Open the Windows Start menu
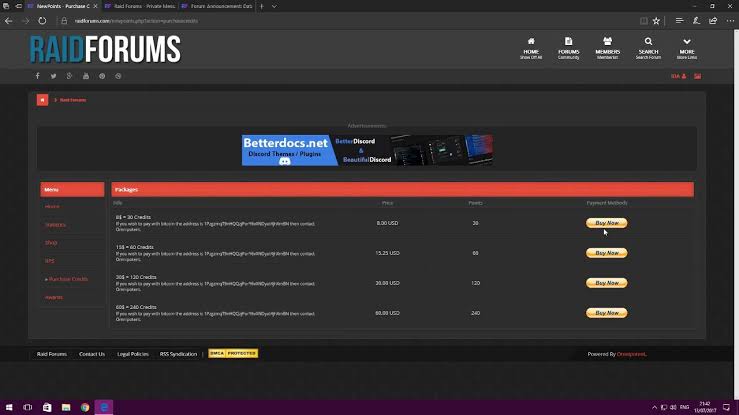 [9, 407]
